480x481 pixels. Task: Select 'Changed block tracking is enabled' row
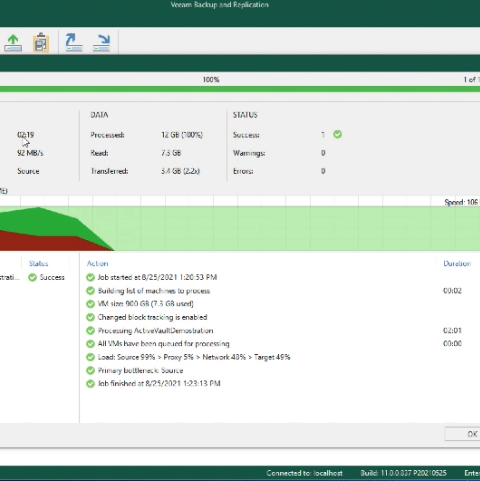pos(283,317)
